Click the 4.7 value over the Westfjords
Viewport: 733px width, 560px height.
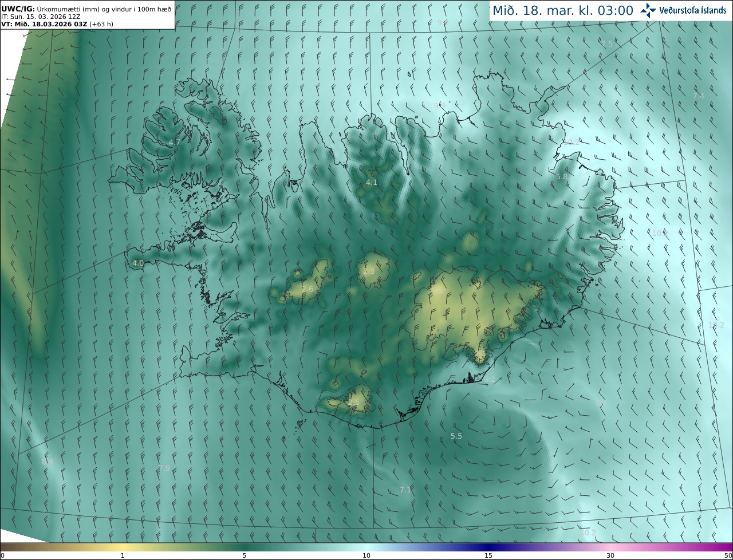pos(175,142)
